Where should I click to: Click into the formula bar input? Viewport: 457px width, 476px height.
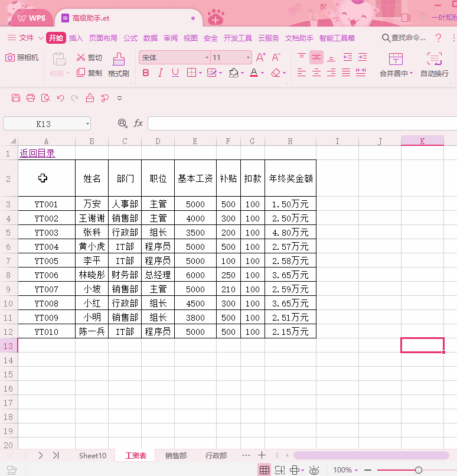(302, 123)
